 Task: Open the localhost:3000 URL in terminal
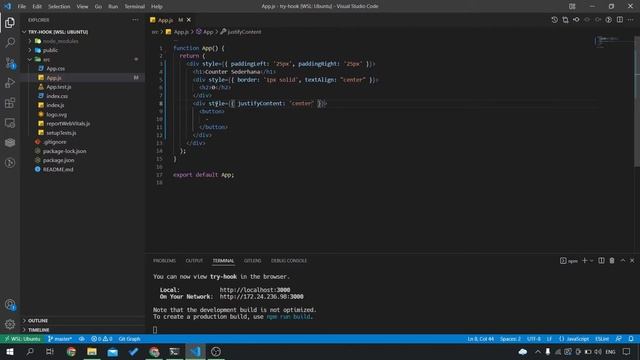pos(255,290)
